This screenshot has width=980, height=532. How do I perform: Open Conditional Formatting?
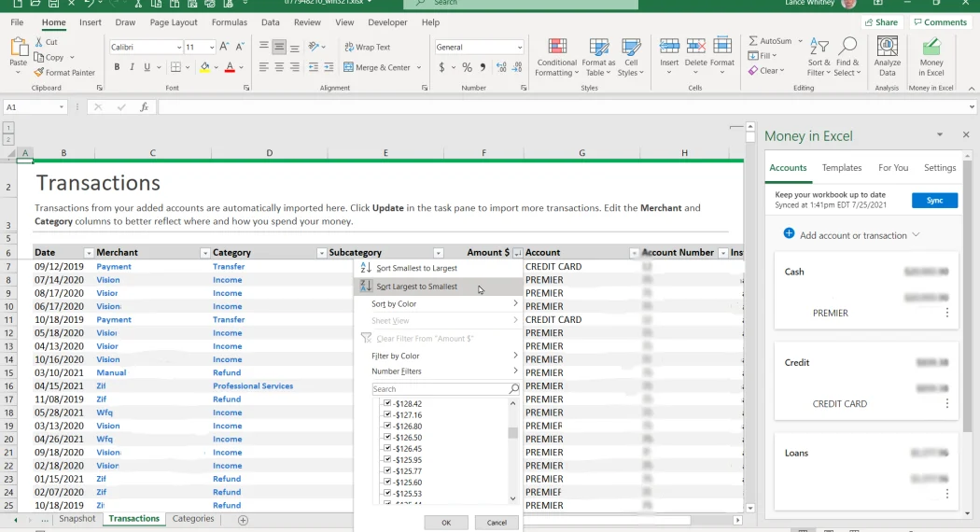point(557,58)
